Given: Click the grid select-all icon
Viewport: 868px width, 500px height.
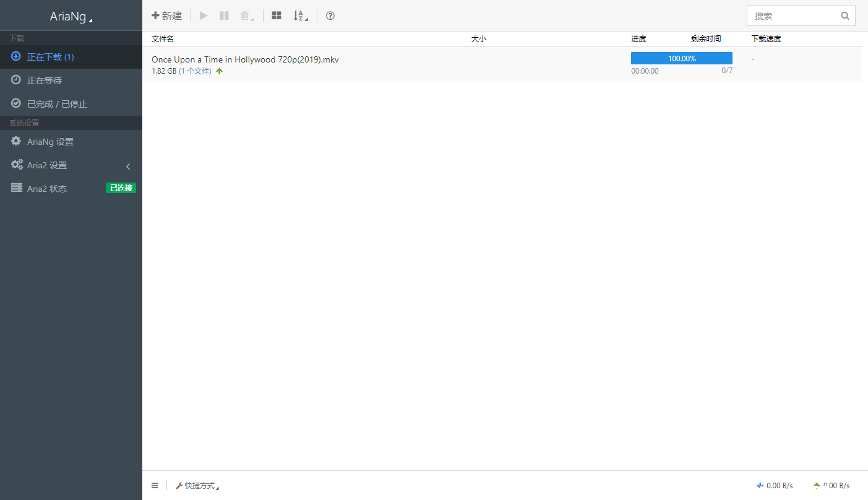Looking at the screenshot, I should coord(277,15).
